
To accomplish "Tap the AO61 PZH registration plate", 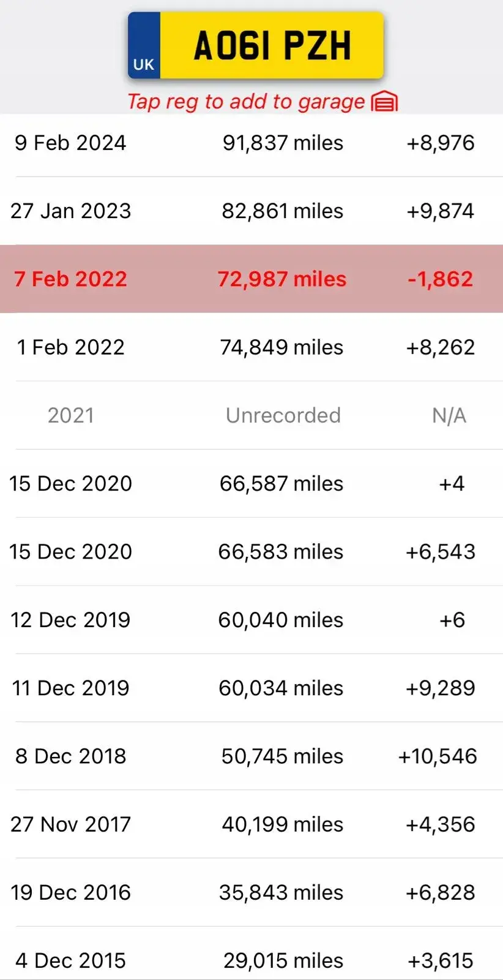I will pyautogui.click(x=256, y=46).
